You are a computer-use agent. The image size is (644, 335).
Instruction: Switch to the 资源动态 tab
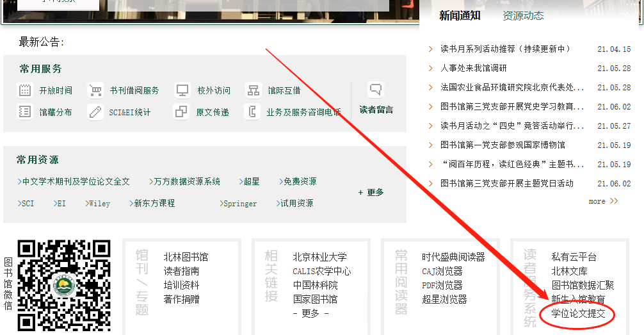tap(523, 16)
